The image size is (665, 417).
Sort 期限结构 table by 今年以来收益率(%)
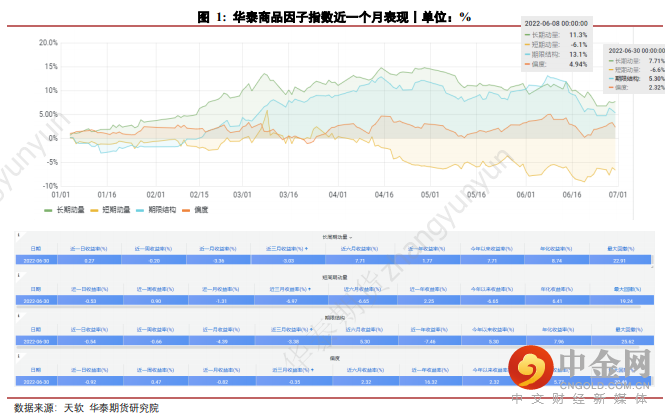tap(493, 329)
